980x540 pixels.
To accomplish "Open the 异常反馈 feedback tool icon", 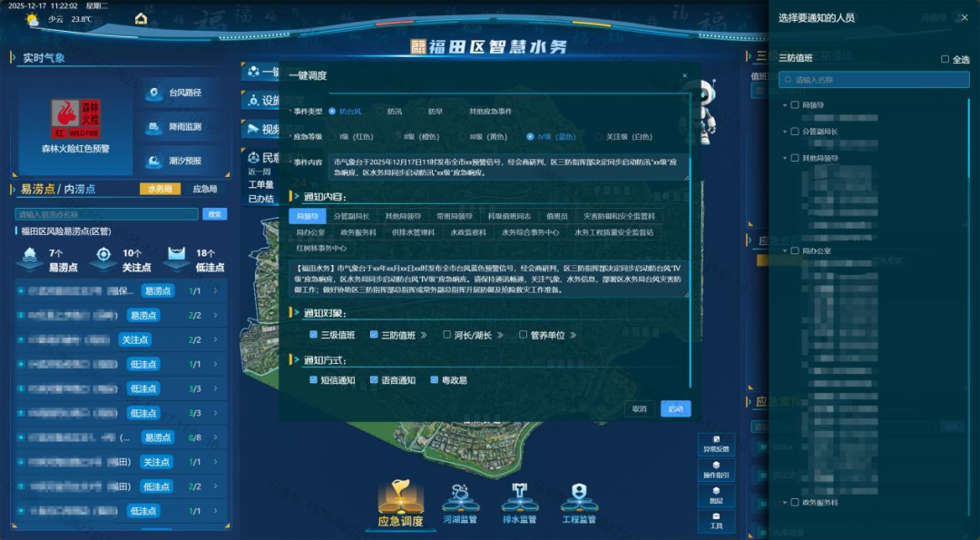I will (716, 443).
